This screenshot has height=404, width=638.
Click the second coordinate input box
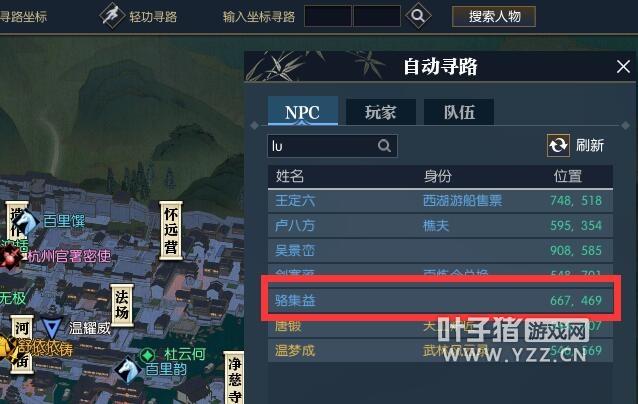pyautogui.click(x=377, y=16)
